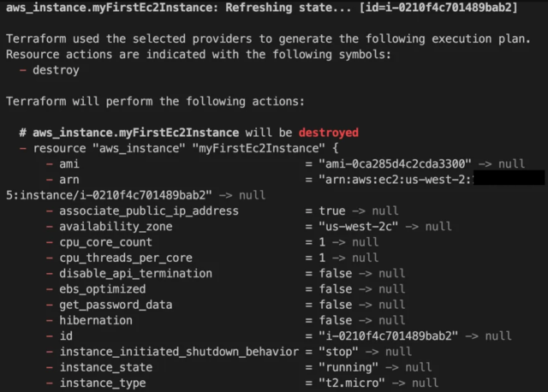Click the 'instance_initiated_shutdown_behavior' attribute
The width and height of the screenshot is (548, 392).
tap(179, 352)
